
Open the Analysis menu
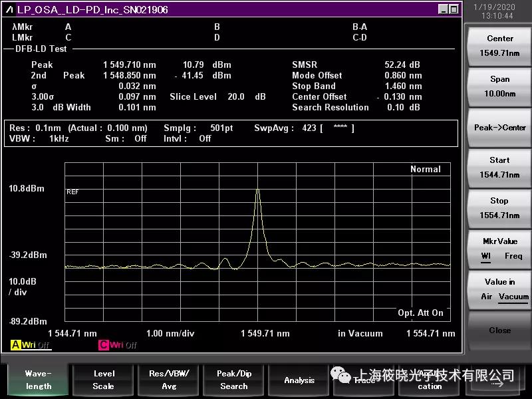pyautogui.click(x=299, y=380)
